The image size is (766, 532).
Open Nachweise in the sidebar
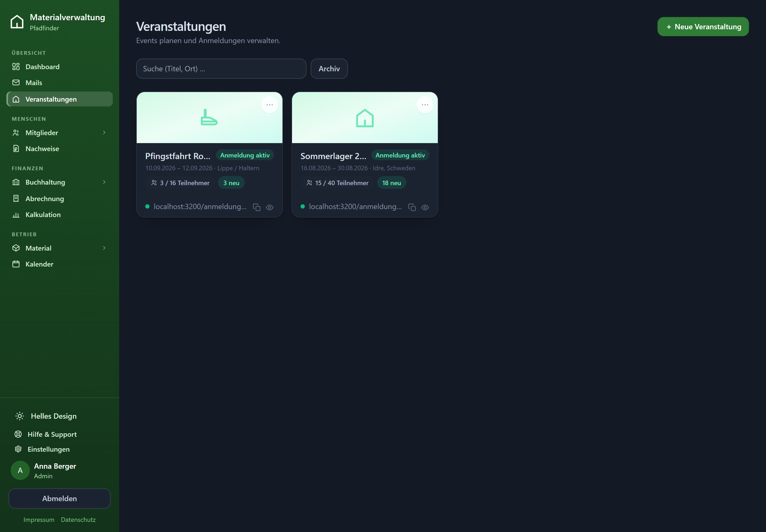(59, 149)
